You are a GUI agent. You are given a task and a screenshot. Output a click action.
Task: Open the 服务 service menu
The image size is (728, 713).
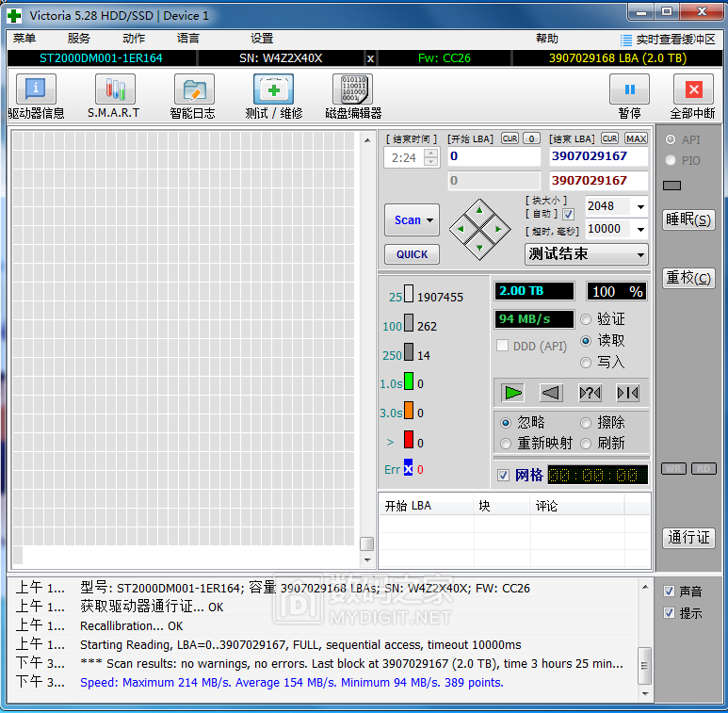pyautogui.click(x=78, y=39)
